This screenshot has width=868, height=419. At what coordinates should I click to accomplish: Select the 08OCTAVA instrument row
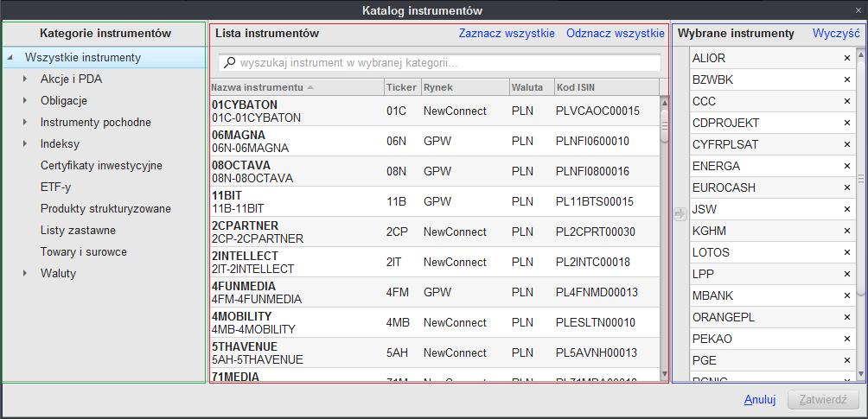(435, 172)
